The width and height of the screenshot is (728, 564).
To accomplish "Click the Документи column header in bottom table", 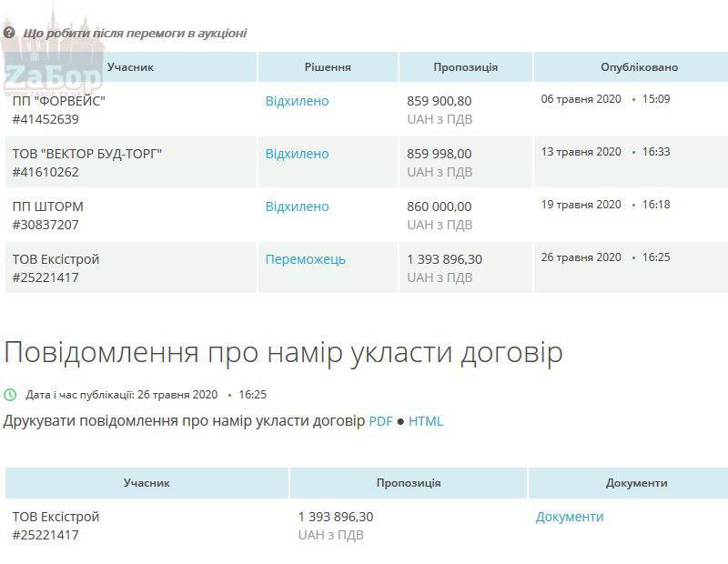I will (636, 483).
